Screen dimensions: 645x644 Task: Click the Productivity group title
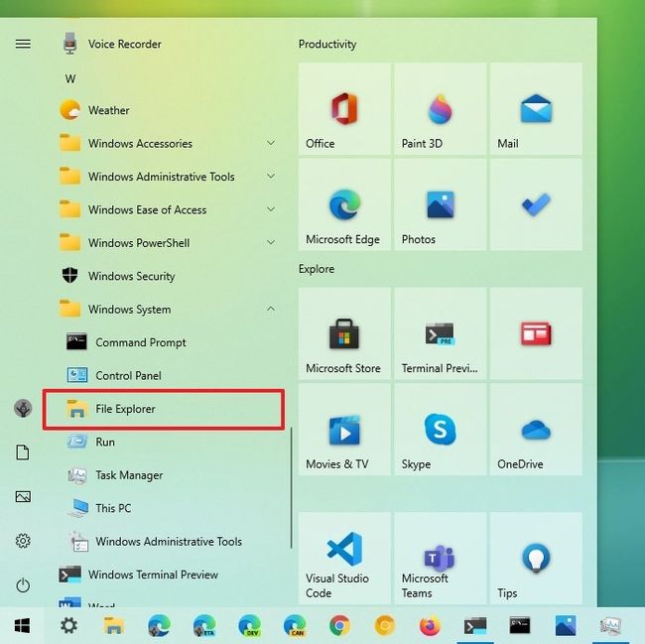pyautogui.click(x=327, y=44)
